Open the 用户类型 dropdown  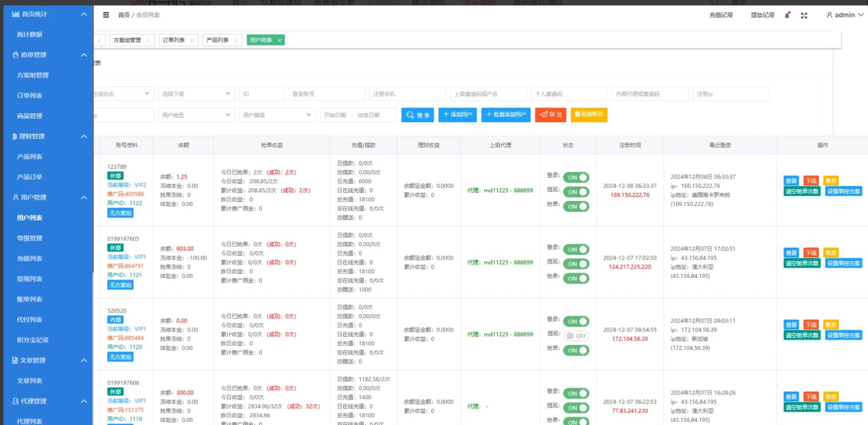coord(196,115)
